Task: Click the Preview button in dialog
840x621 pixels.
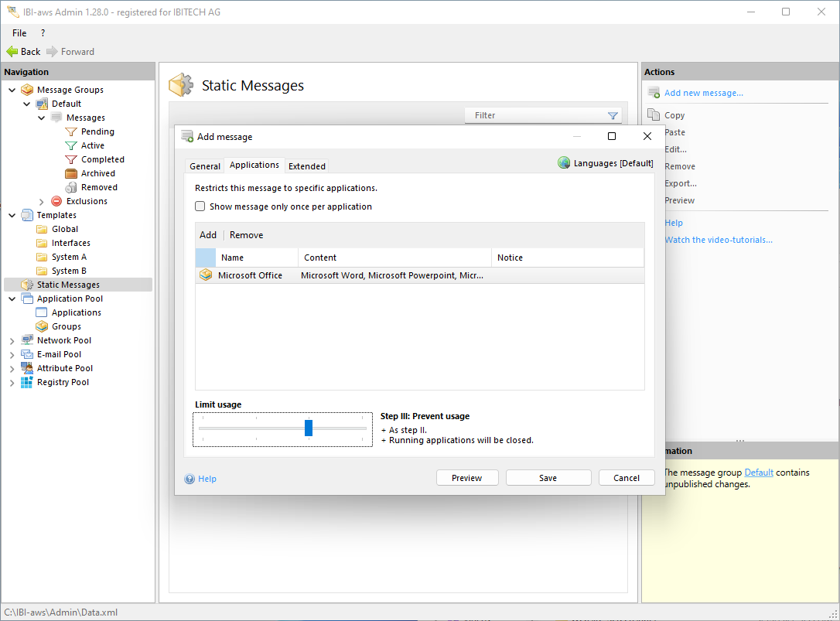Action: point(466,478)
